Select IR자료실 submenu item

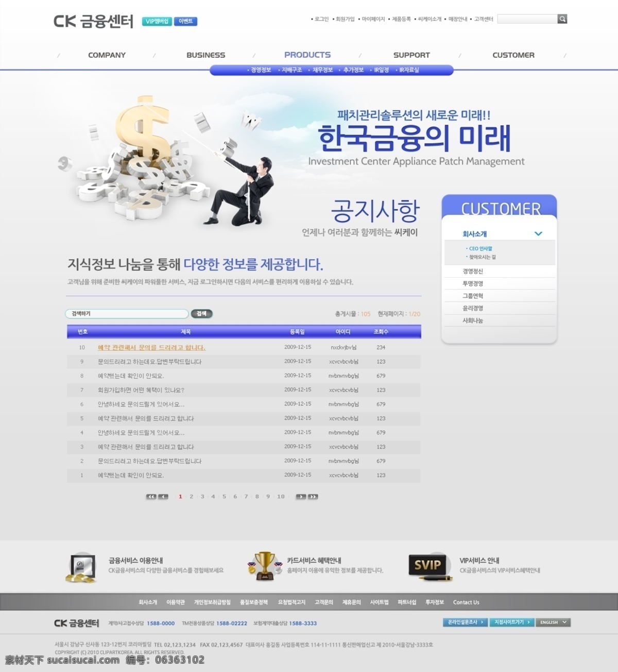(x=409, y=70)
